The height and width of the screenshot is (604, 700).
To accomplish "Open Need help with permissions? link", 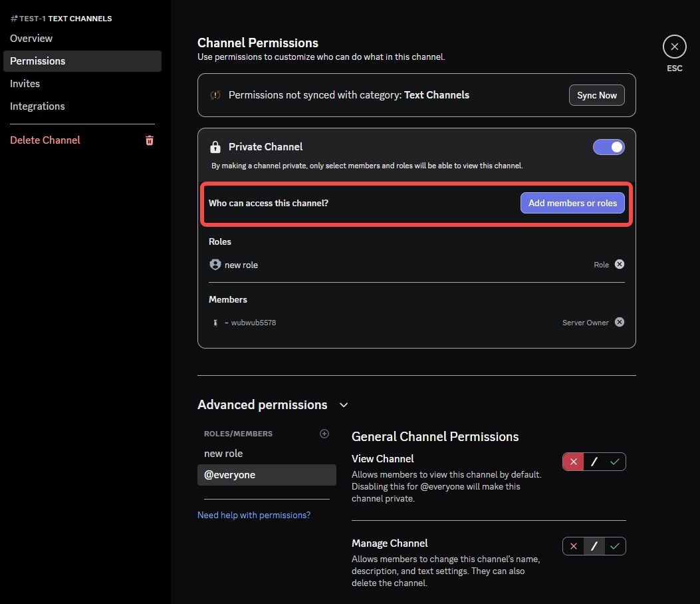I will 253,515.
